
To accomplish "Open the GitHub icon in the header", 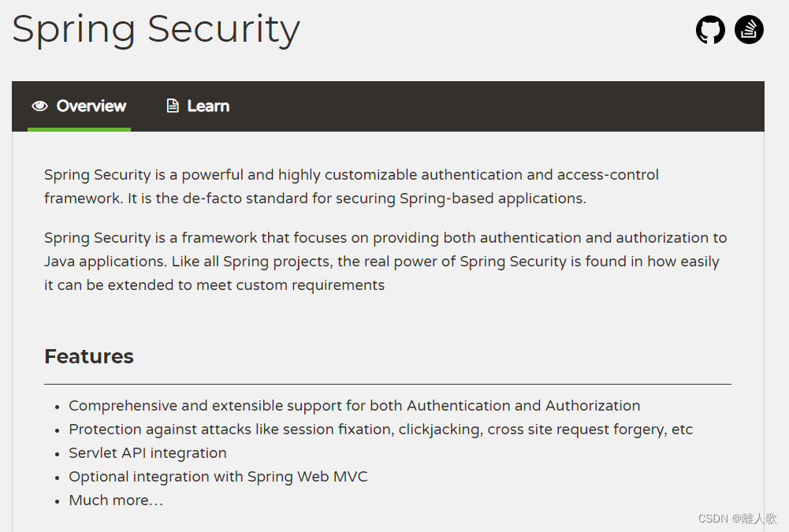I will pyautogui.click(x=710, y=29).
